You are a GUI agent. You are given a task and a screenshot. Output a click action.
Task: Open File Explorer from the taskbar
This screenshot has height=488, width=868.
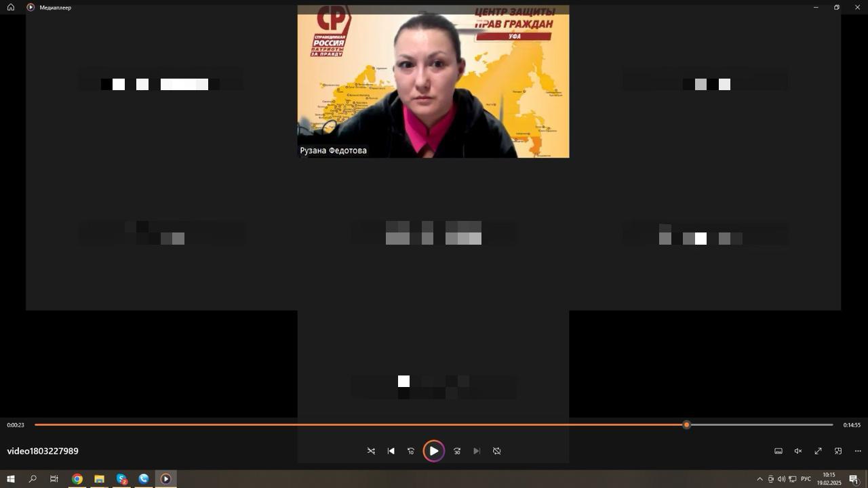pyautogui.click(x=99, y=479)
